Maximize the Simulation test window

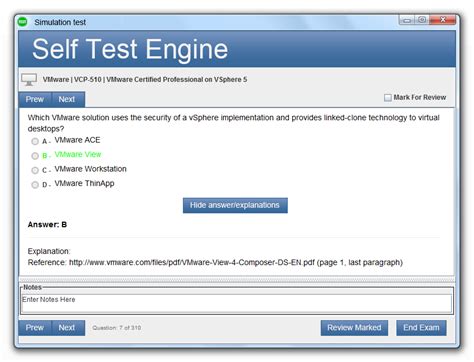[x=422, y=20]
